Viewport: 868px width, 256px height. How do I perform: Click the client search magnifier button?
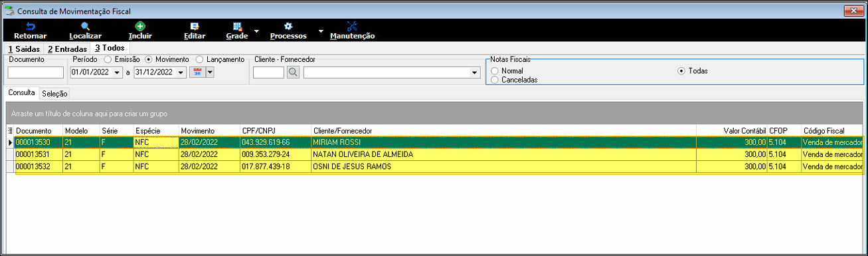click(293, 72)
